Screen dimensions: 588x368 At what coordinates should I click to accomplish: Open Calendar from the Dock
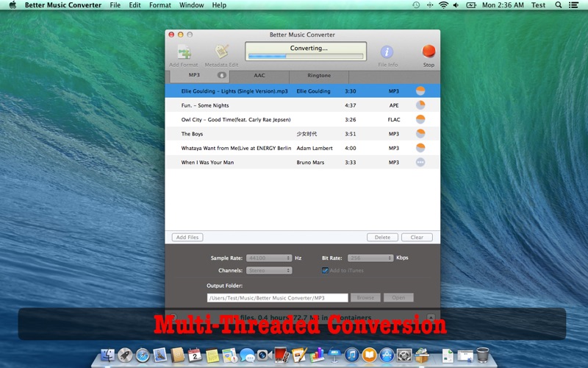[x=195, y=355]
